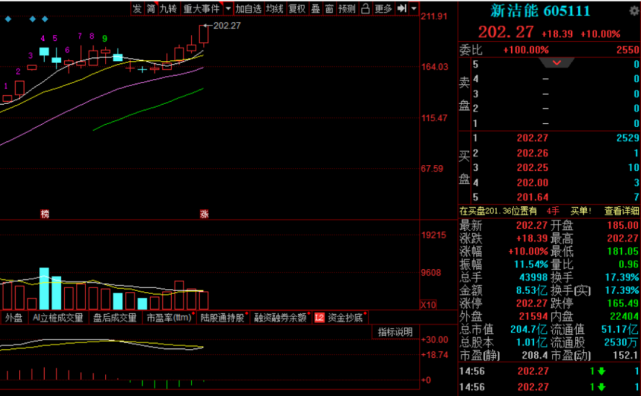Click the 榜 marker on chart
The image size is (641, 396).
45,214
